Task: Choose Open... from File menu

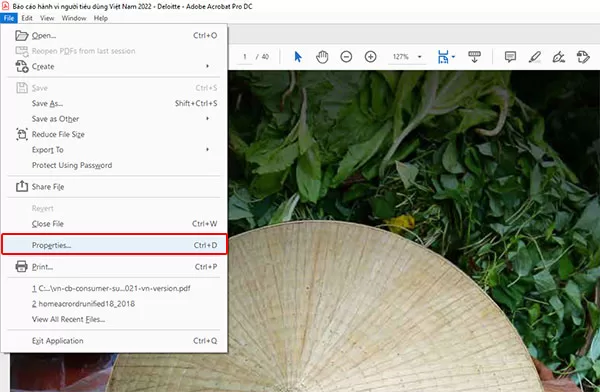Action: coord(114,36)
